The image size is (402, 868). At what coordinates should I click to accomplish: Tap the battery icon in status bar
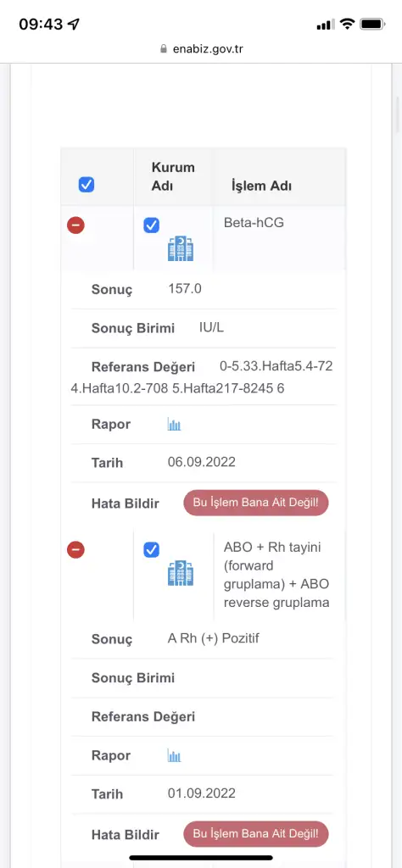coord(372,25)
